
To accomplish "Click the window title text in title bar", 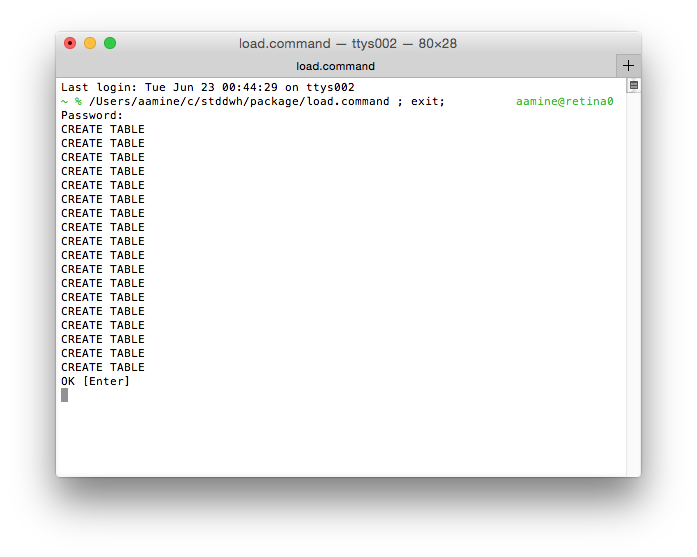I will (x=348, y=44).
